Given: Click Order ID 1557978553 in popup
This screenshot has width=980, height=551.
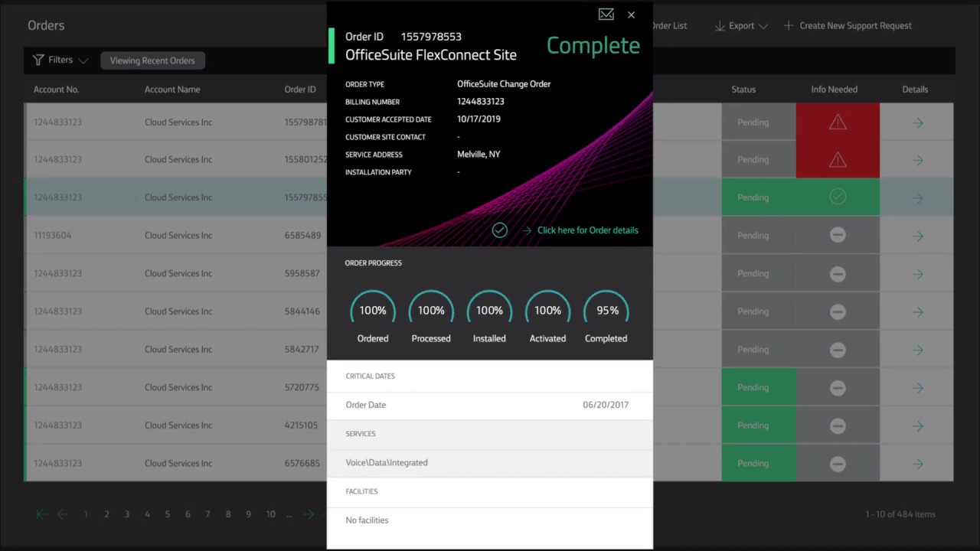Looking at the screenshot, I should tap(431, 37).
